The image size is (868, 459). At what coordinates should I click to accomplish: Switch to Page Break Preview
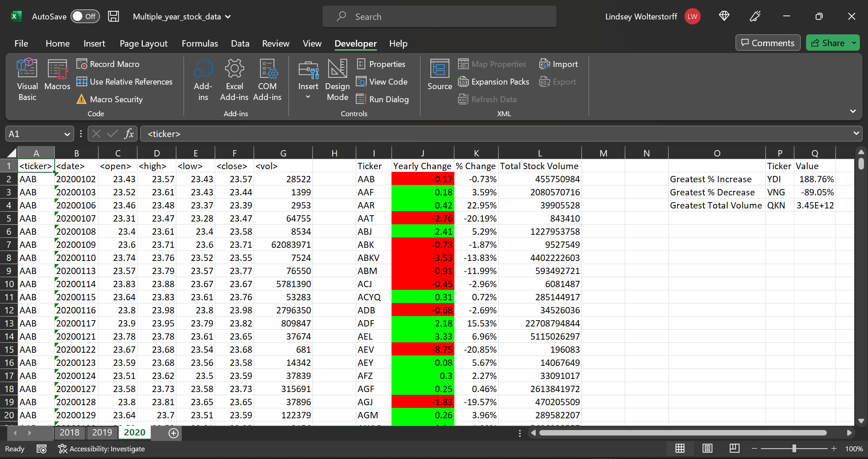coord(735,448)
